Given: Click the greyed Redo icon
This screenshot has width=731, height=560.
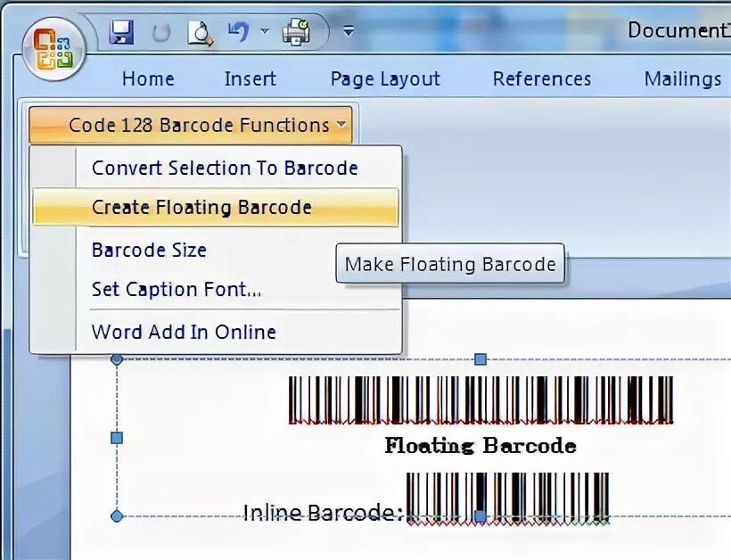Looking at the screenshot, I should click(x=161, y=33).
